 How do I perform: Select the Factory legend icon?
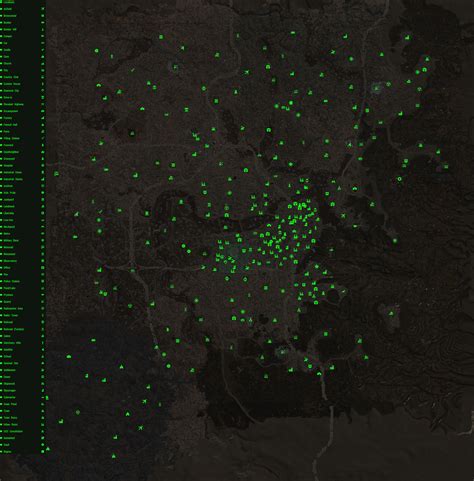[x=43, y=118]
